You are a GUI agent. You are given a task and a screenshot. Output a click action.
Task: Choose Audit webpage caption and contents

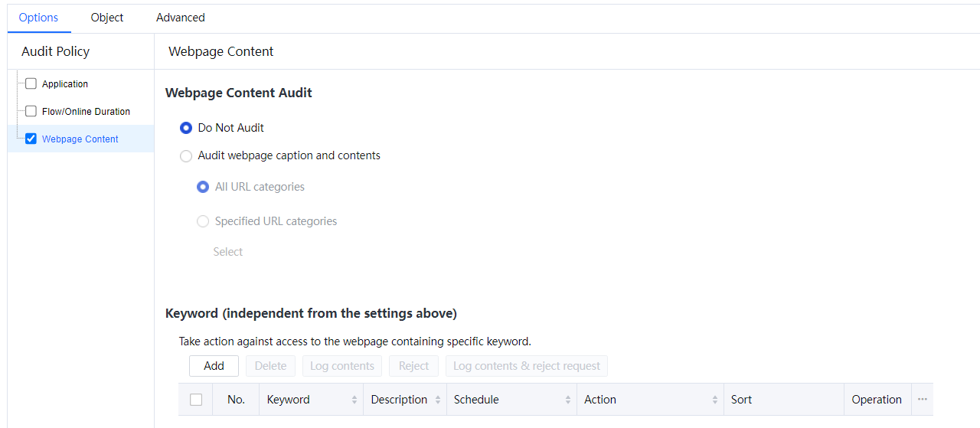point(186,156)
